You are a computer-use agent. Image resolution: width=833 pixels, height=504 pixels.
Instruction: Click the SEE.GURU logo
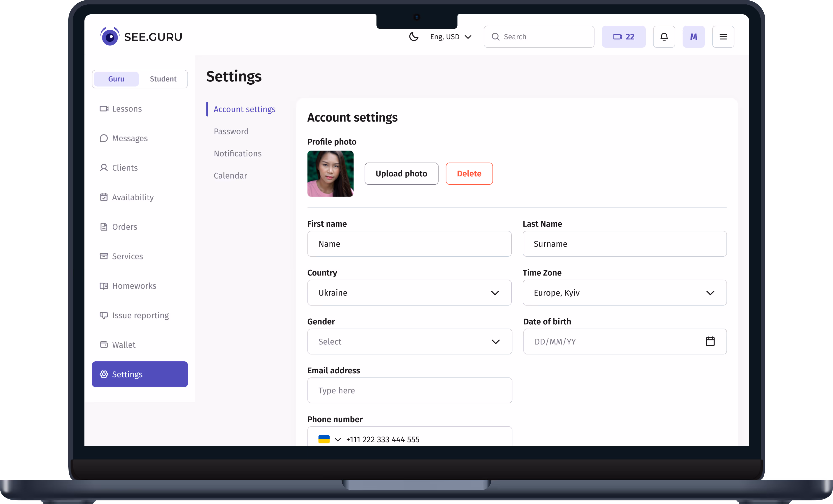pos(141,37)
